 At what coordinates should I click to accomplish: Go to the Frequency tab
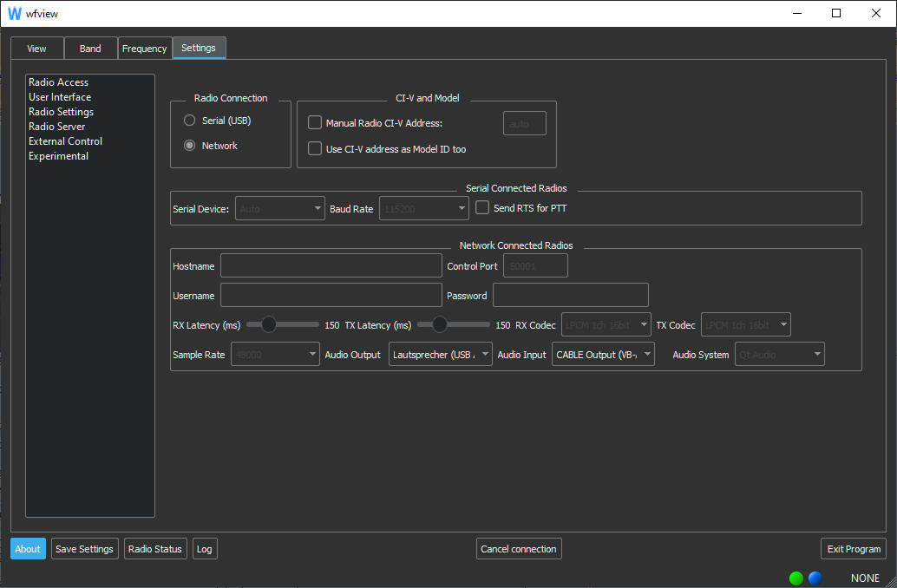point(144,49)
